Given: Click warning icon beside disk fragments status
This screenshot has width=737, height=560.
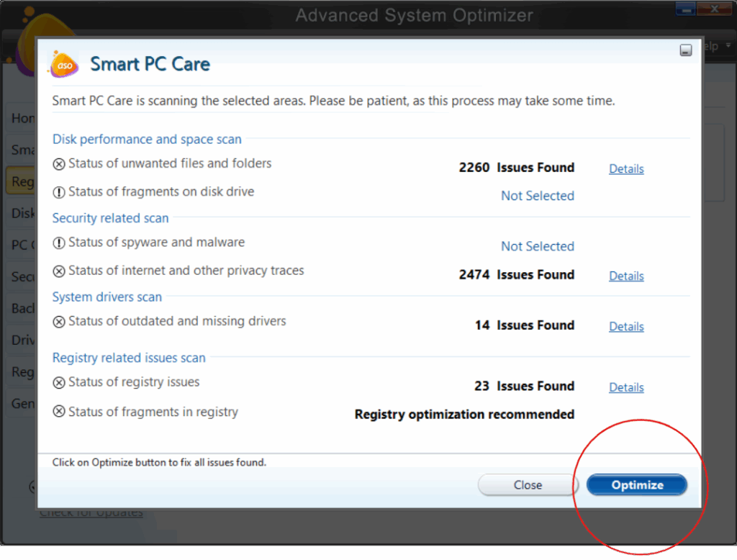Looking at the screenshot, I should [x=59, y=192].
